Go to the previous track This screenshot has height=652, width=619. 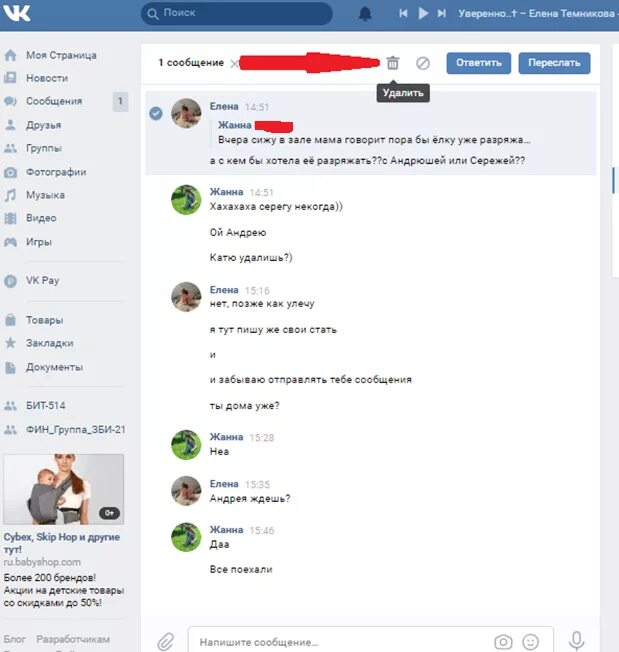(x=403, y=13)
